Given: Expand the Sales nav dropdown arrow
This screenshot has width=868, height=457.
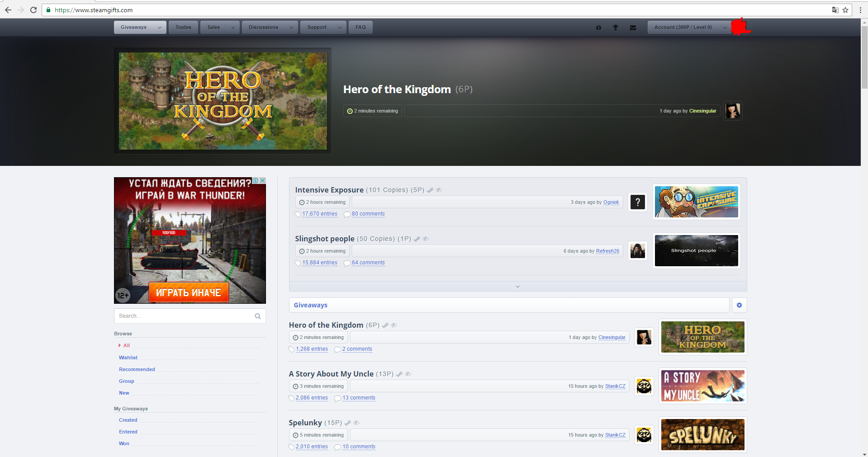Looking at the screenshot, I should coord(233,28).
